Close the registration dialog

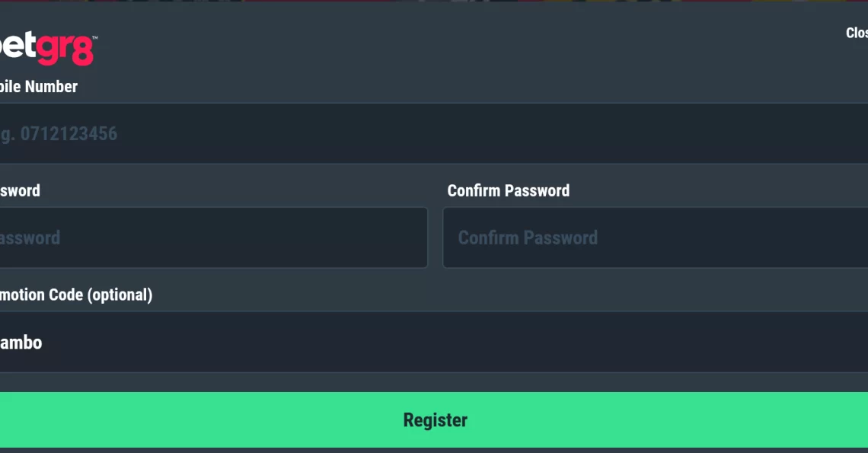coord(857,33)
